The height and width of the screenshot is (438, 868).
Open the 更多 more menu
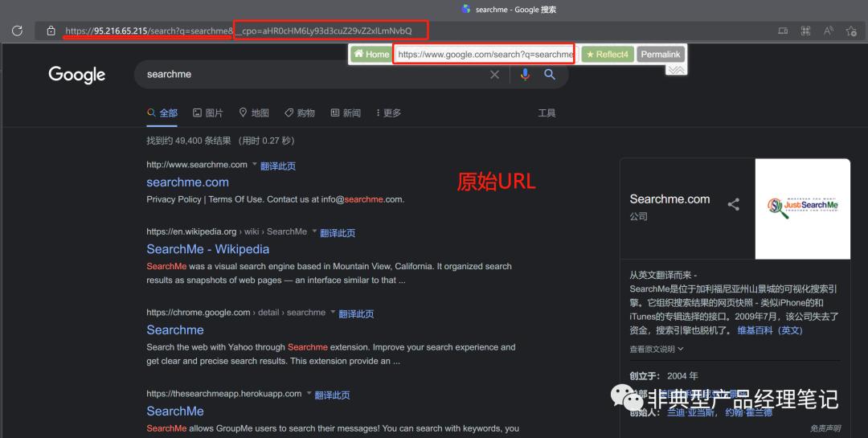(x=388, y=113)
